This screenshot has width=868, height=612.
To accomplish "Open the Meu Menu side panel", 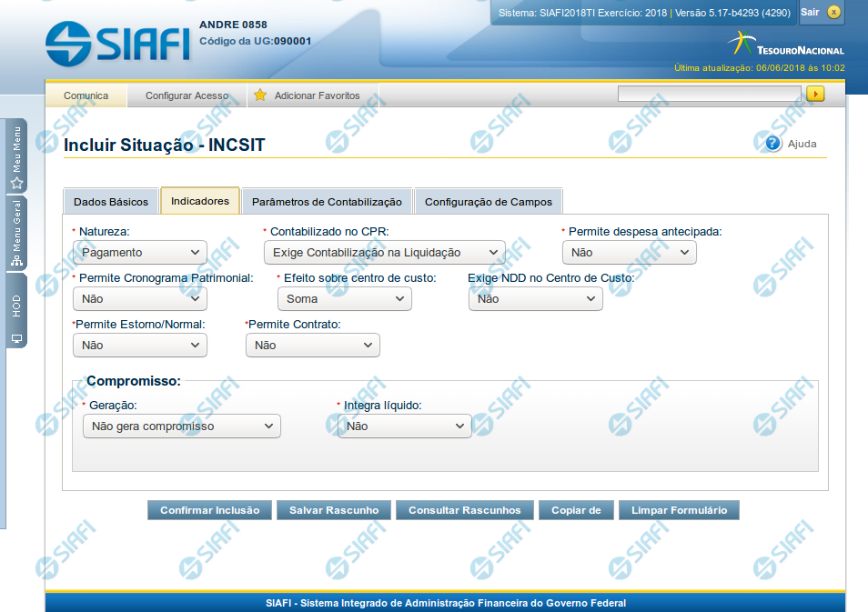I will coord(16,156).
